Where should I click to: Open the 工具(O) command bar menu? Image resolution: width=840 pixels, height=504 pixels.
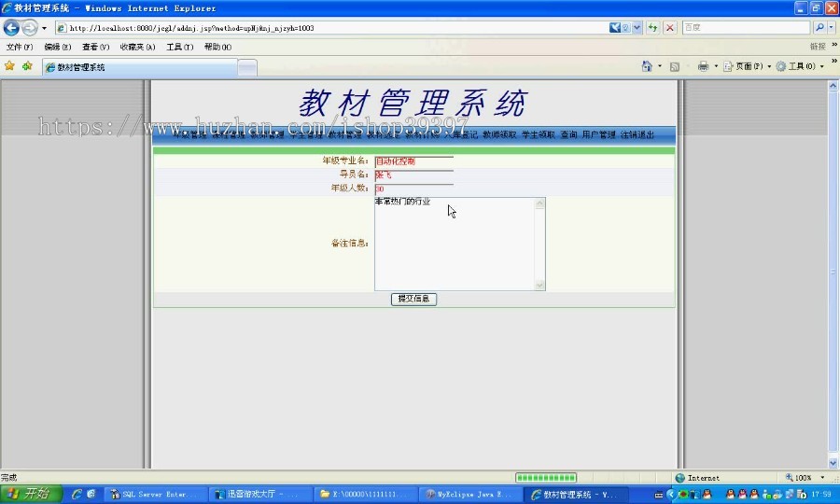tap(800, 66)
